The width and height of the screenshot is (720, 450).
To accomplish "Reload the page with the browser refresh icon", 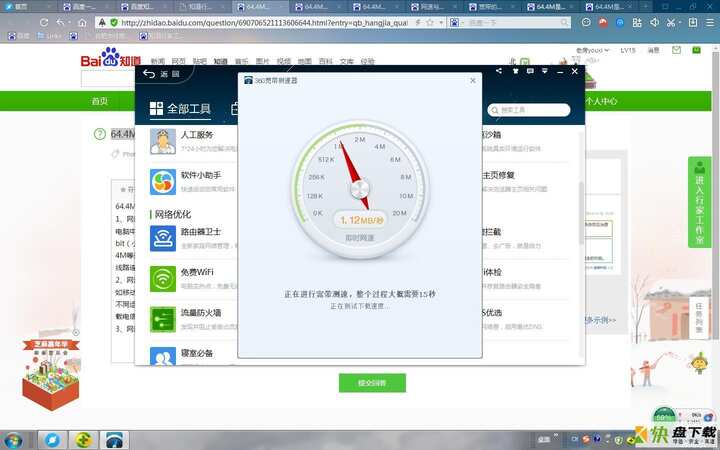I will (x=44, y=22).
